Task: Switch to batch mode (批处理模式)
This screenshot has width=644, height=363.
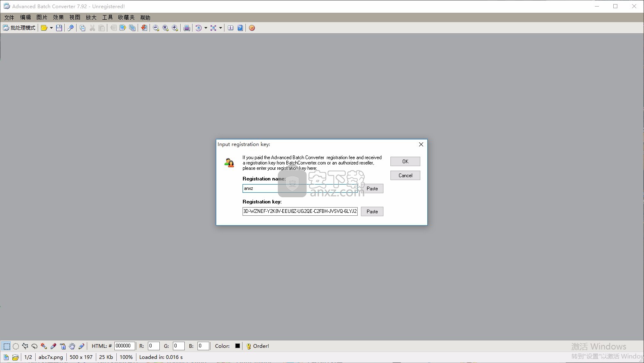Action: pos(19,28)
